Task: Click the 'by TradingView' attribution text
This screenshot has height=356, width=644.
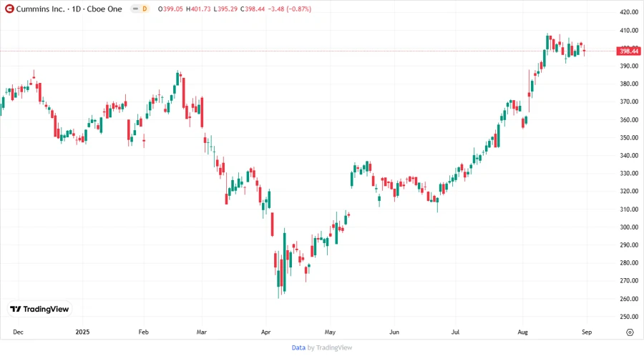Action: [x=330, y=347]
